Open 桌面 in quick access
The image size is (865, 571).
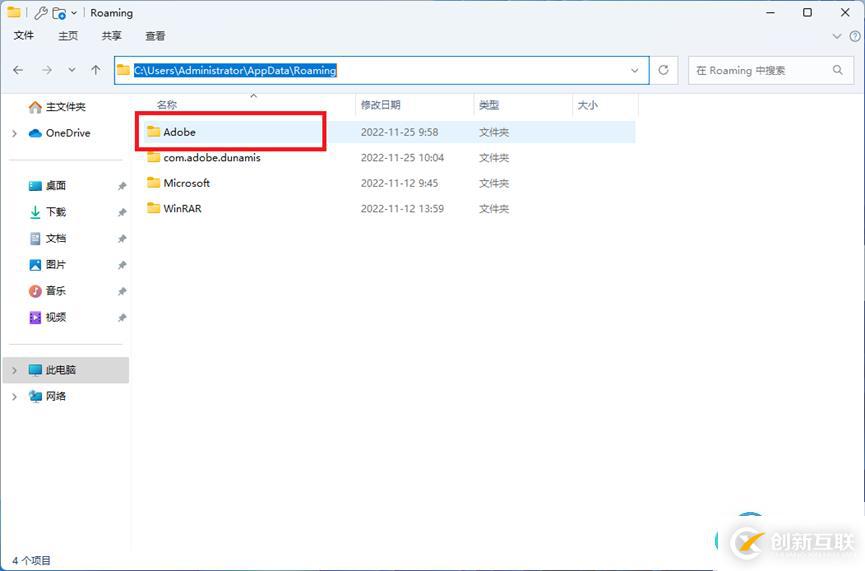(x=55, y=185)
